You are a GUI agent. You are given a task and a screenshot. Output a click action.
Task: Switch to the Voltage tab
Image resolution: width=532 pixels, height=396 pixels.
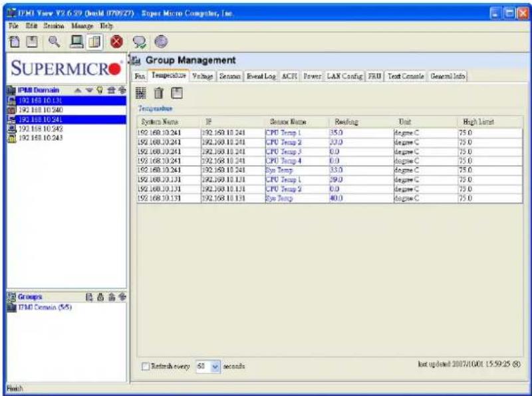[203, 76]
